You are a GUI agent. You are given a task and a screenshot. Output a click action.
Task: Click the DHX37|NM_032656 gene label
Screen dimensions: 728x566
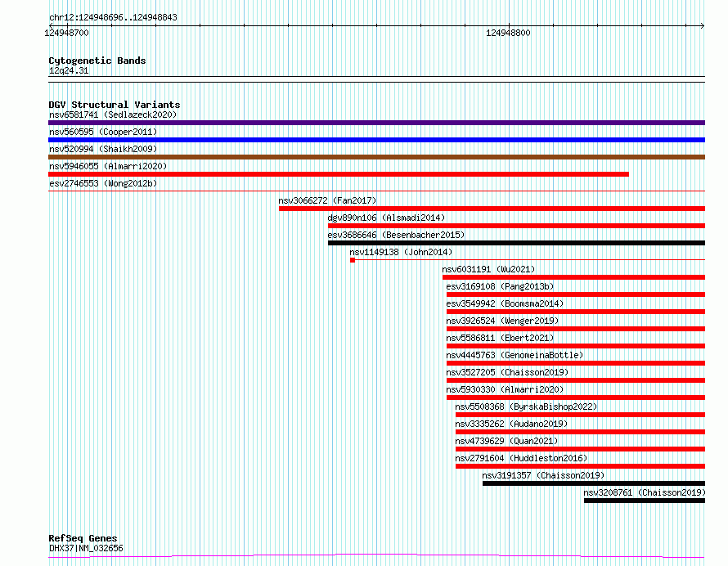click(x=86, y=548)
